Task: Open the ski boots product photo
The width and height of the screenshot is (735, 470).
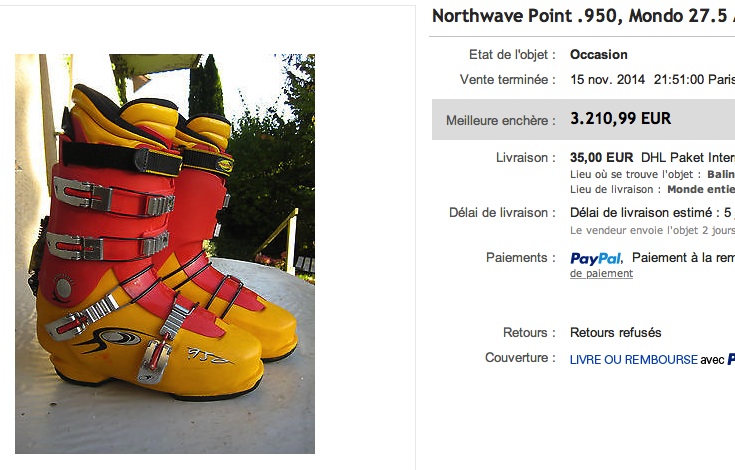Action: click(165, 254)
